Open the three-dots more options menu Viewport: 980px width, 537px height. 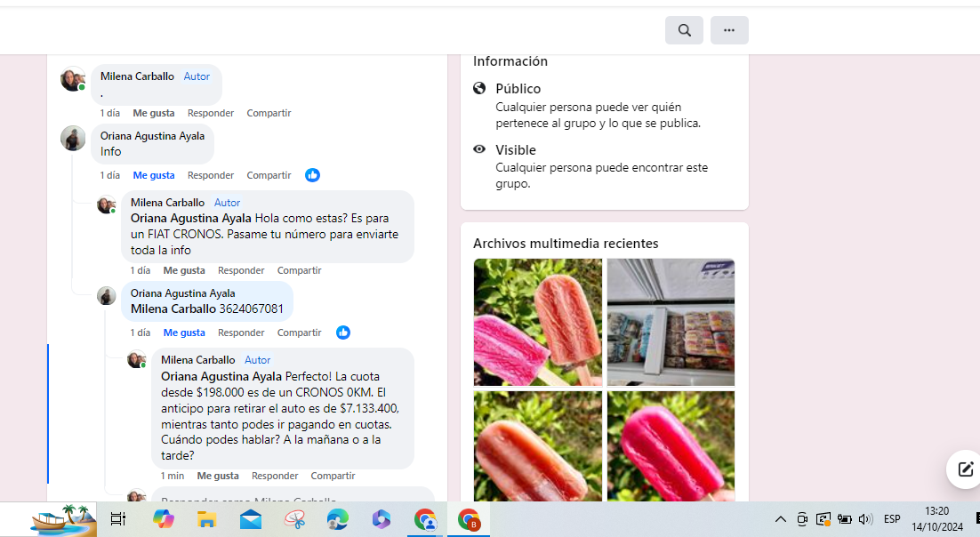[x=728, y=30]
